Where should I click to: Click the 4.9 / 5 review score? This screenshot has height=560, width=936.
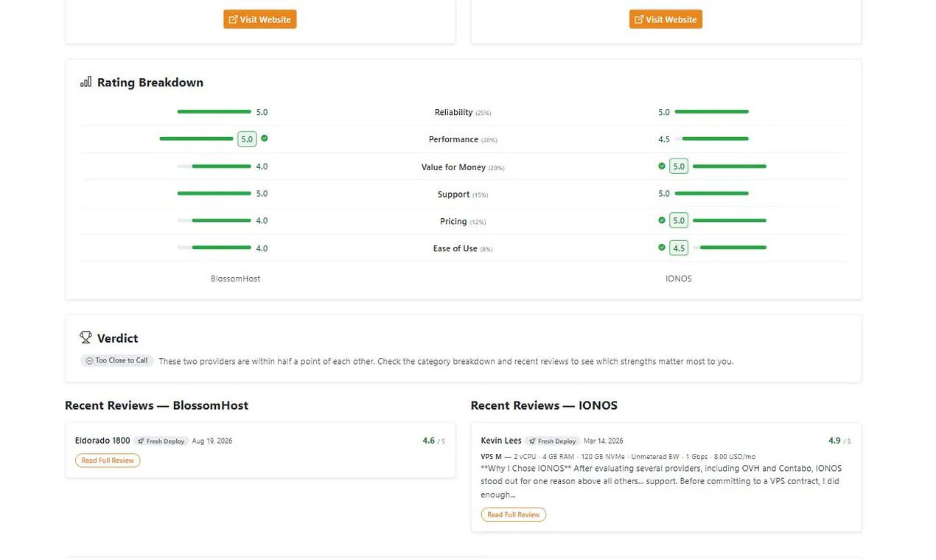[x=839, y=441]
